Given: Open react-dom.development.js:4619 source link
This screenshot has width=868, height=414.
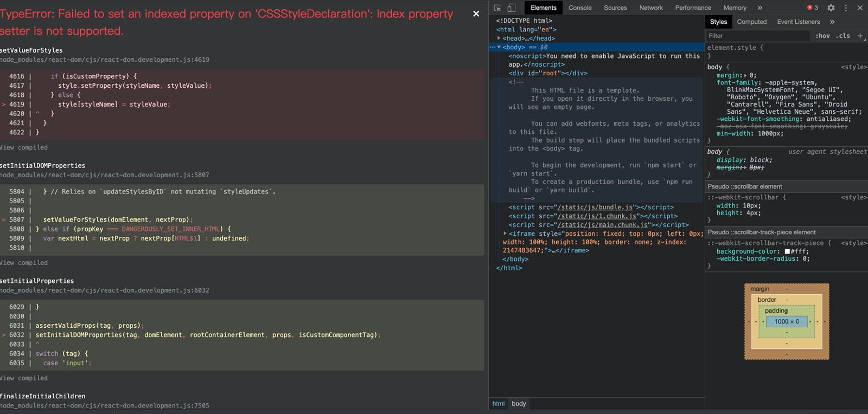Looking at the screenshot, I should (105, 60).
